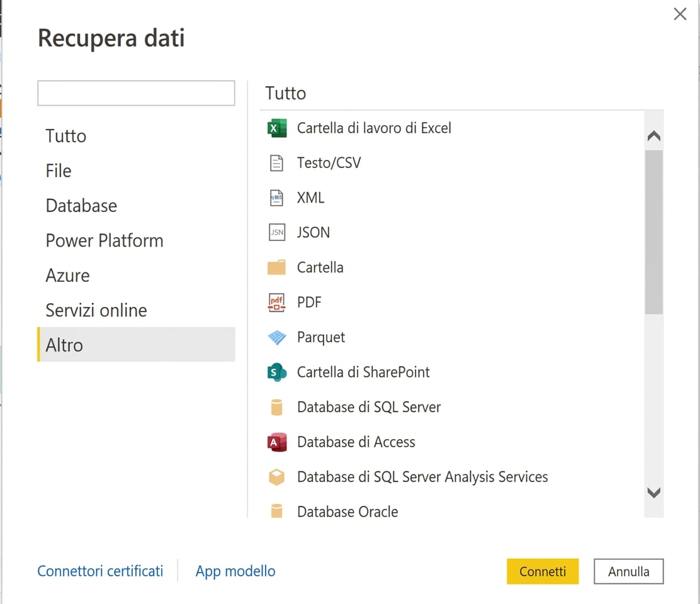Choose the XML data source
The height and width of the screenshot is (604, 700).
[x=311, y=198]
